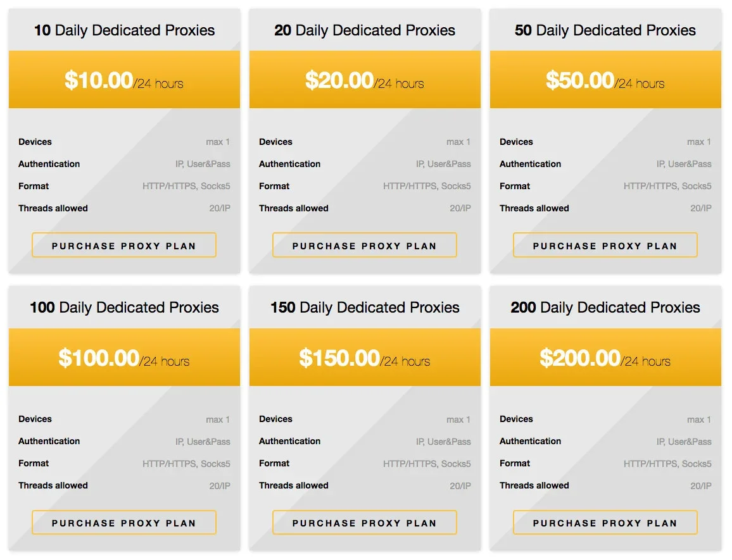732x560 pixels.
Task: Click the "10 Daily Dedicated Proxies" heading
Action: point(124,30)
